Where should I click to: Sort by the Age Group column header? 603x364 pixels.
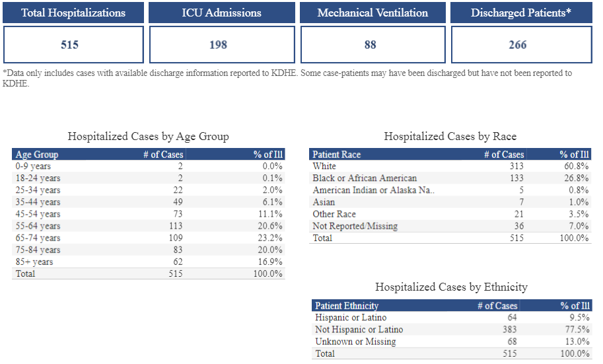point(37,155)
